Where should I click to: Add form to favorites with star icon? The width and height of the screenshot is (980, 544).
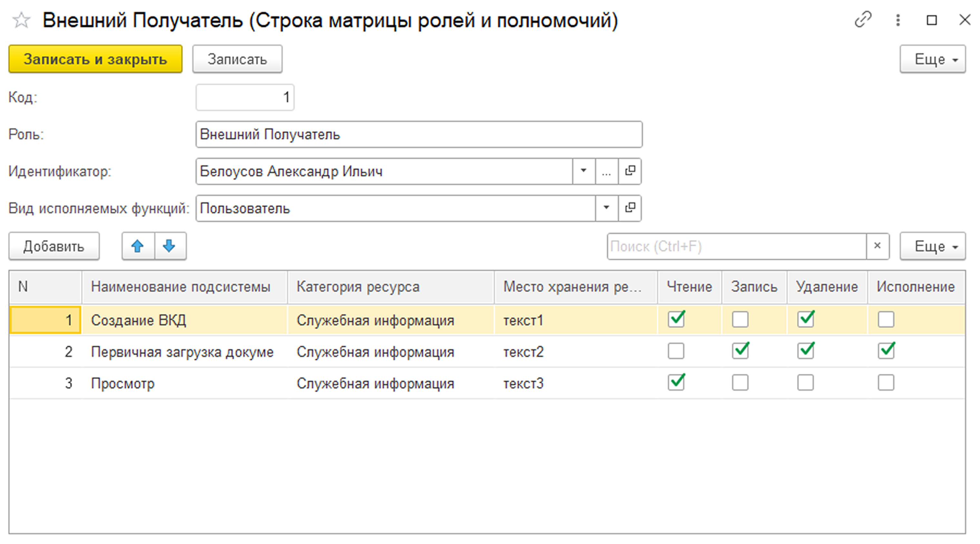21,20
